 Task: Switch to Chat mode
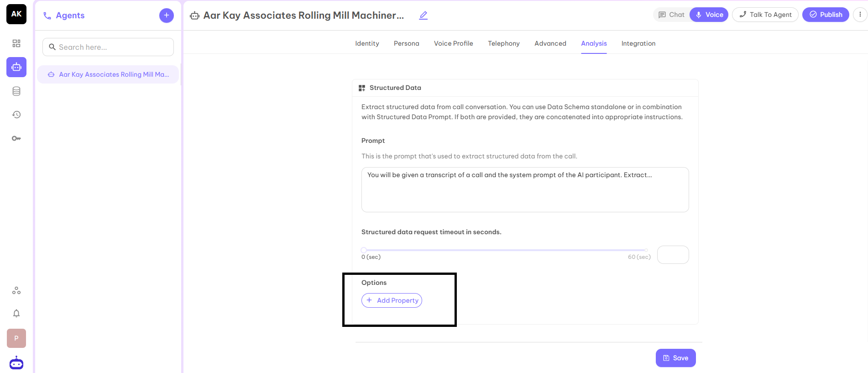(671, 15)
